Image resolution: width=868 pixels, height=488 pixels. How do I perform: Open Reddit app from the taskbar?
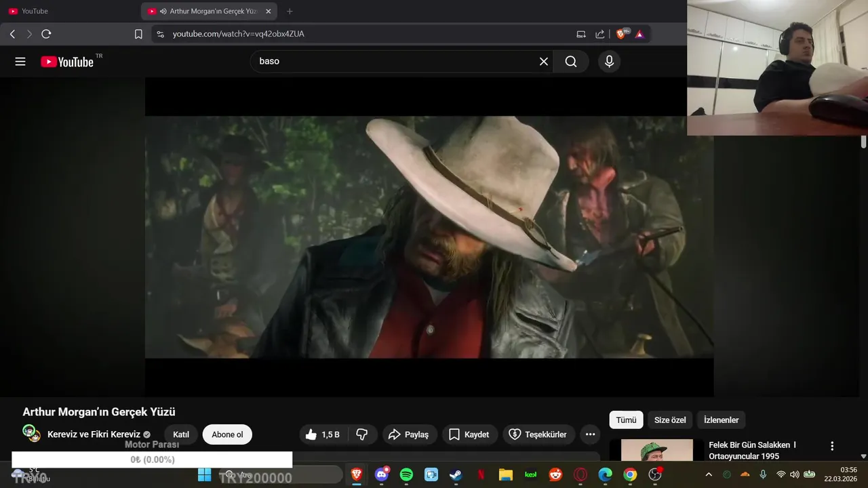pos(555,474)
